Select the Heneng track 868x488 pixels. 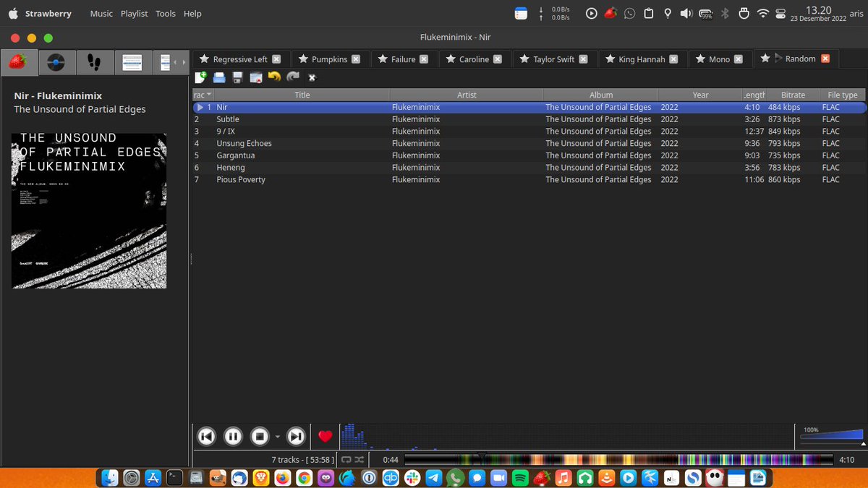click(x=529, y=168)
